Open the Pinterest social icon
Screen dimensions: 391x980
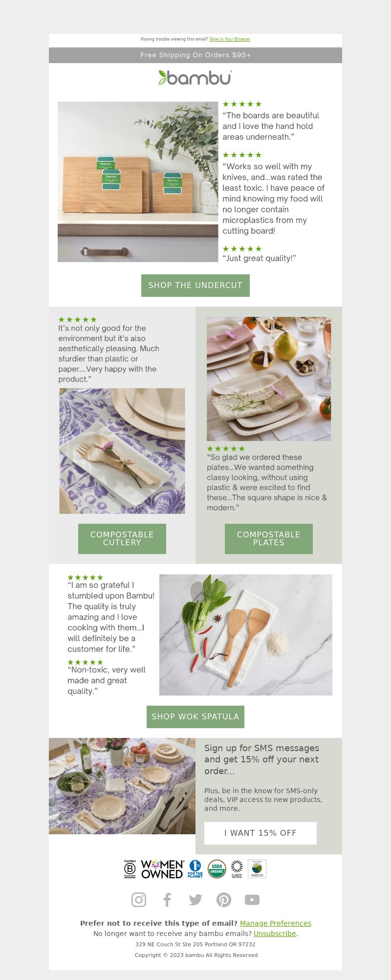(x=224, y=900)
